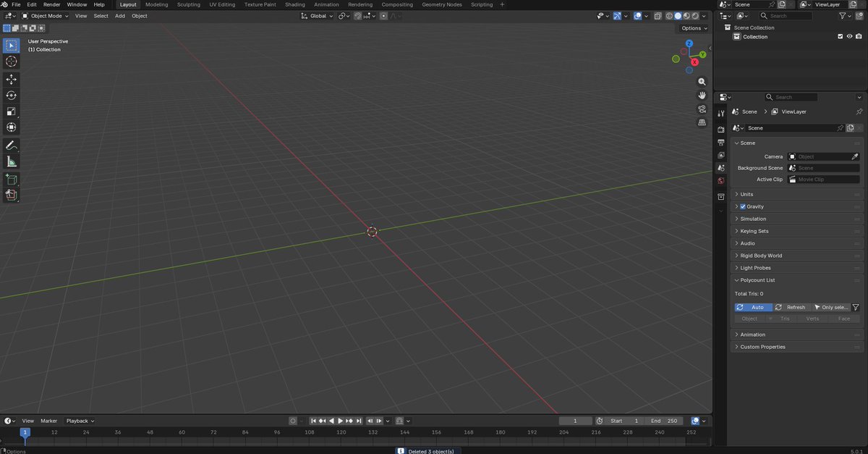The width and height of the screenshot is (868, 454).
Task: Toggle Collection exclude checkbox in outliner
Action: (840, 36)
